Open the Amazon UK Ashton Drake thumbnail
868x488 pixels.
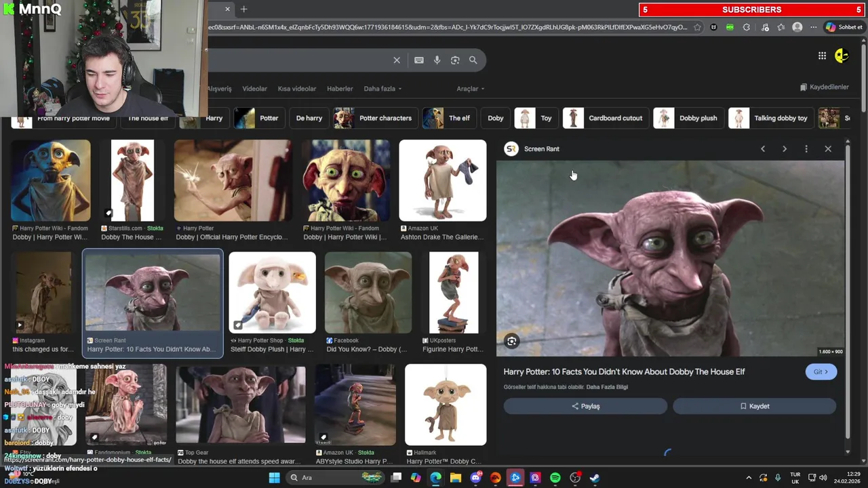tap(443, 181)
